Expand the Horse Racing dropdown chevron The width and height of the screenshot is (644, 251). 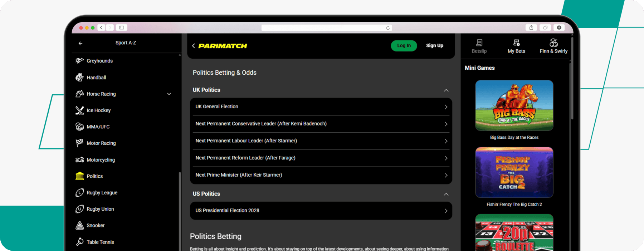pyautogui.click(x=169, y=94)
